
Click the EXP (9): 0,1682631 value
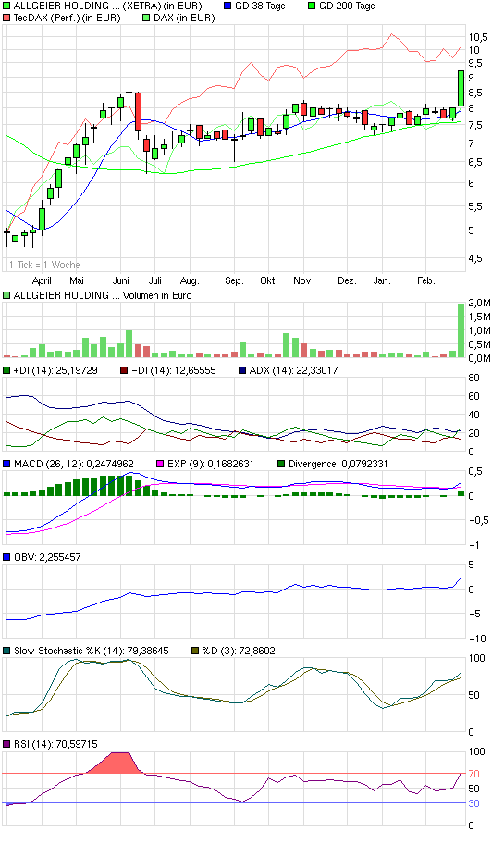click(211, 464)
